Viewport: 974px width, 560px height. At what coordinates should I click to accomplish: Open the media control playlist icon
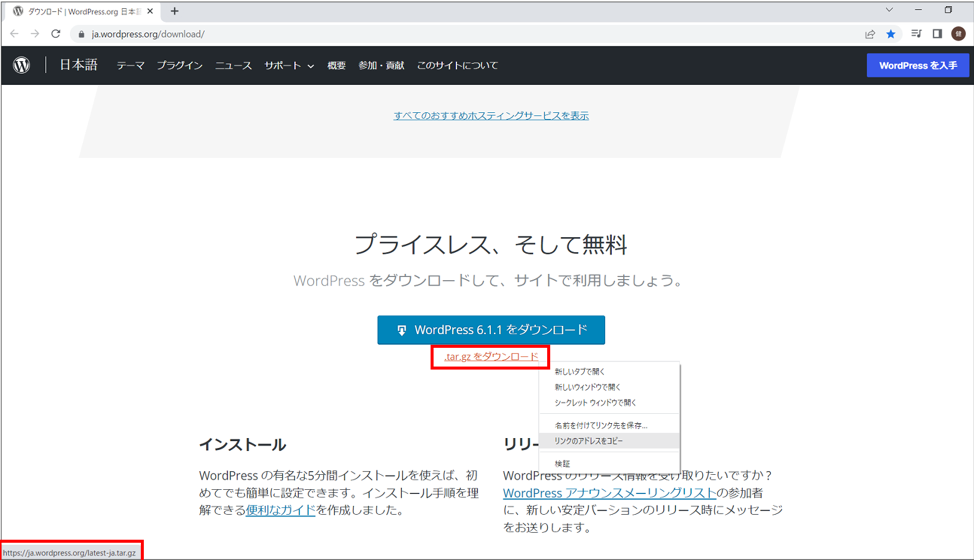[x=916, y=34]
